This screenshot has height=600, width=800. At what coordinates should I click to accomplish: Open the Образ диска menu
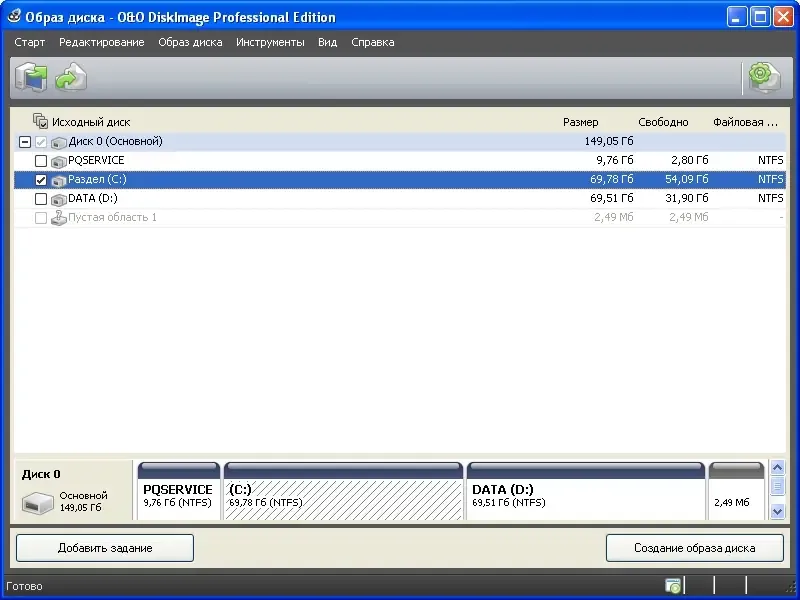(x=190, y=42)
